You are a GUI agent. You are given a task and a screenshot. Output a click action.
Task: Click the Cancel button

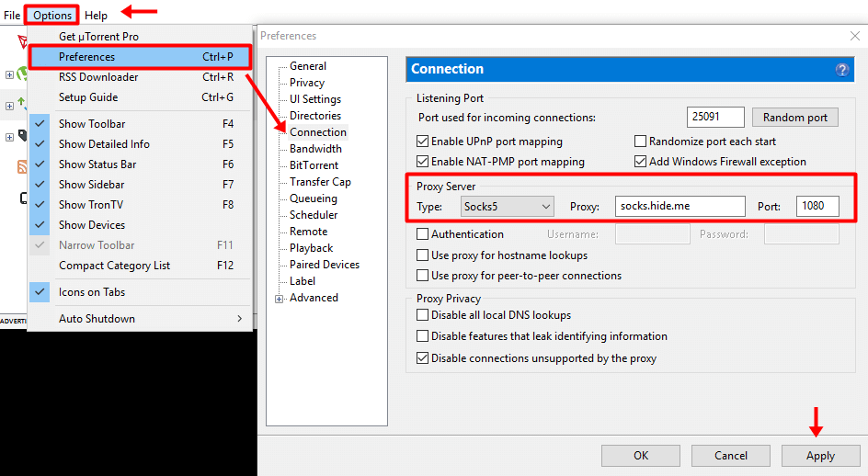[731, 456]
